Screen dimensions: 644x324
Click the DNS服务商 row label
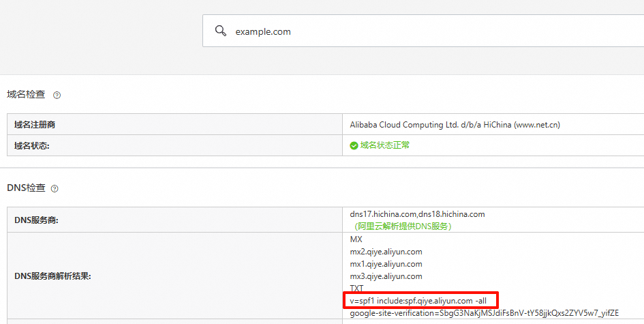pyautogui.click(x=37, y=220)
